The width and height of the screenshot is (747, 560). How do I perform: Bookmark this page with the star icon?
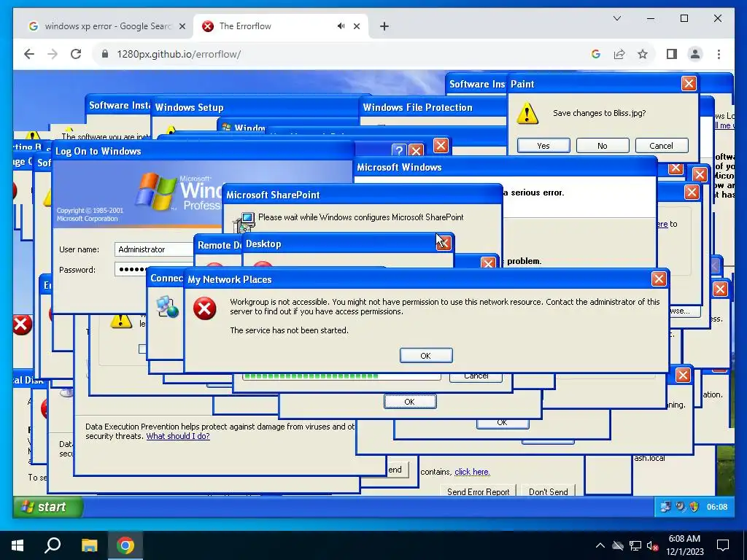[643, 54]
